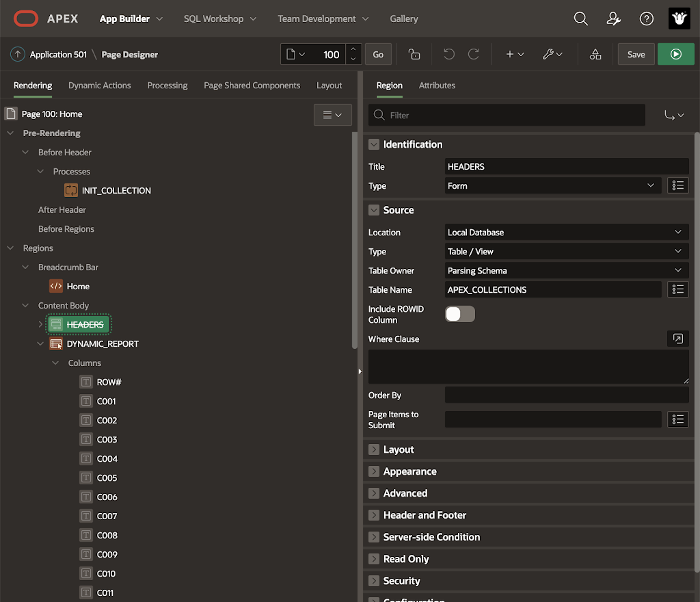Open the search magnifier in top bar
The width and height of the screenshot is (700, 602).
580,18
